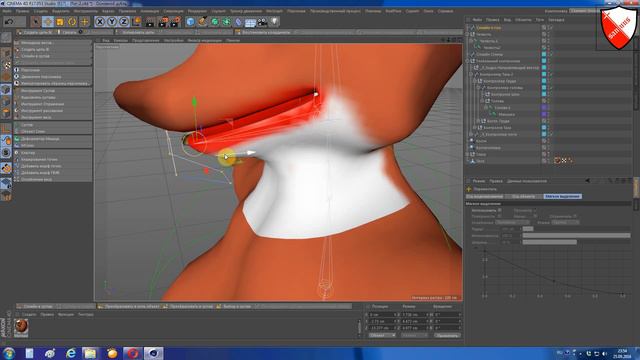Click cyan layer swatch on Контроллер головы row
Screen dimensions: 640x360
coord(544,87)
